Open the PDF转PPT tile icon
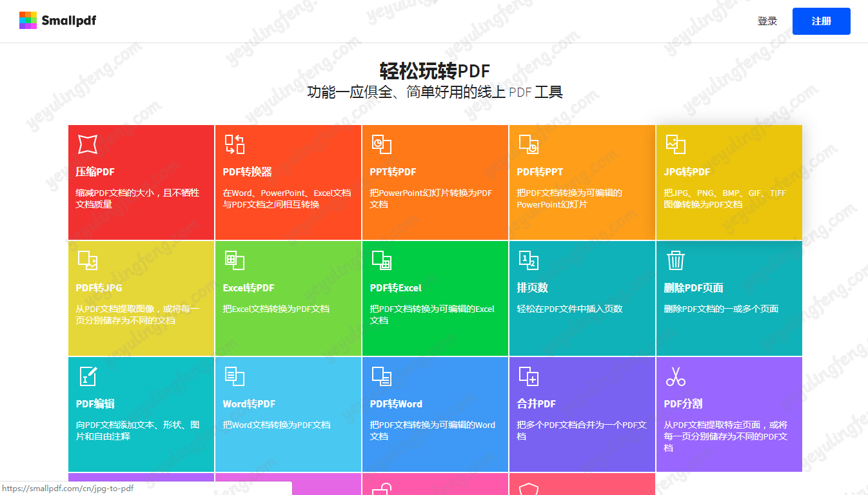 point(528,144)
